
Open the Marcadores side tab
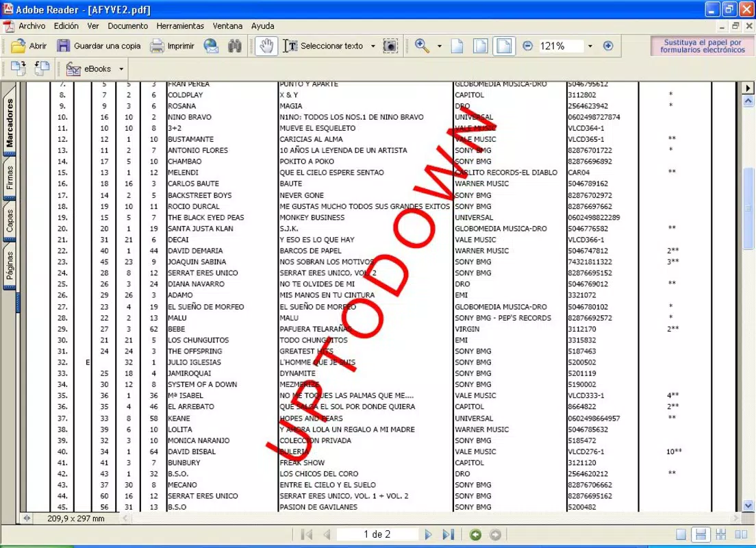pos(9,122)
